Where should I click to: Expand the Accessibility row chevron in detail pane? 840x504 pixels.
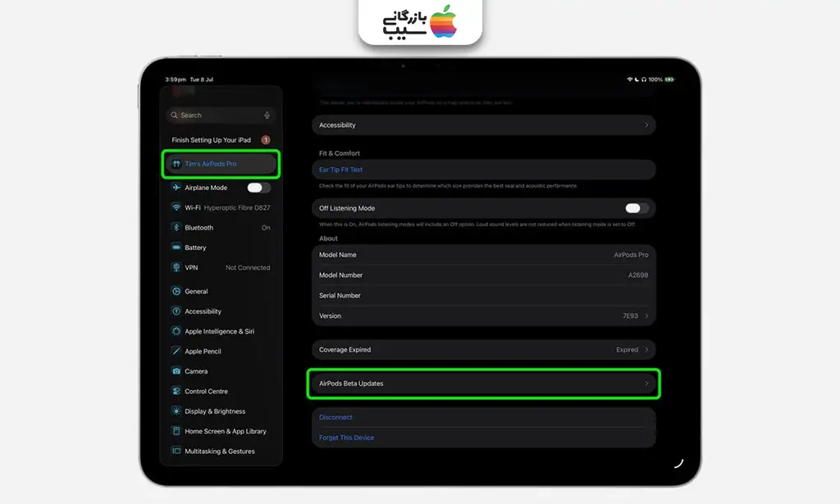pyautogui.click(x=646, y=125)
